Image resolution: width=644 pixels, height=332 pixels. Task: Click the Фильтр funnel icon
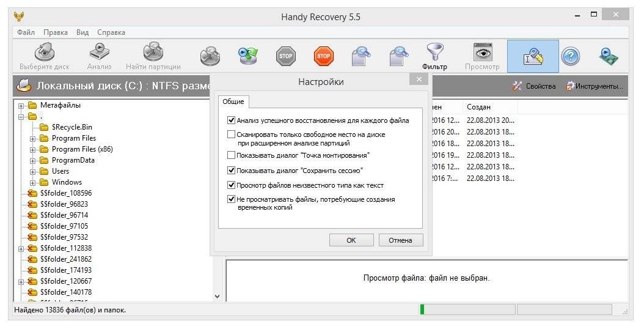pyautogui.click(x=434, y=52)
